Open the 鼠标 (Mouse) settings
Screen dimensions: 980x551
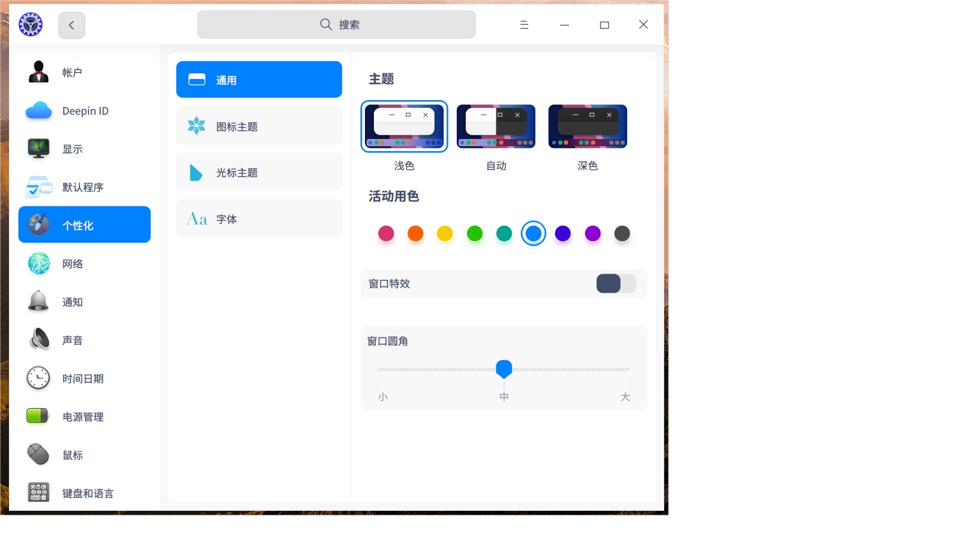[72, 454]
